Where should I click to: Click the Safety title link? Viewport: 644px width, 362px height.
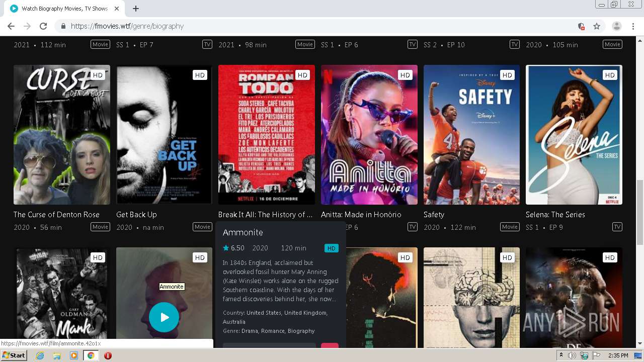coord(434,215)
